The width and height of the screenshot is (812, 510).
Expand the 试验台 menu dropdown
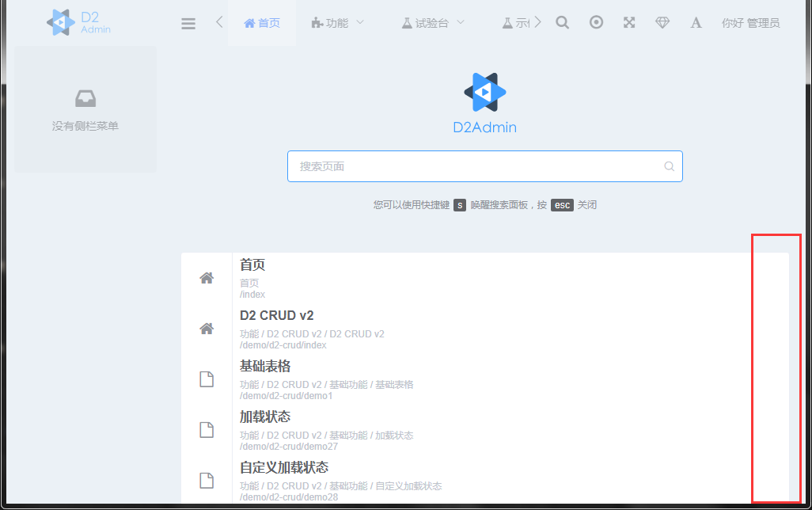(433, 23)
